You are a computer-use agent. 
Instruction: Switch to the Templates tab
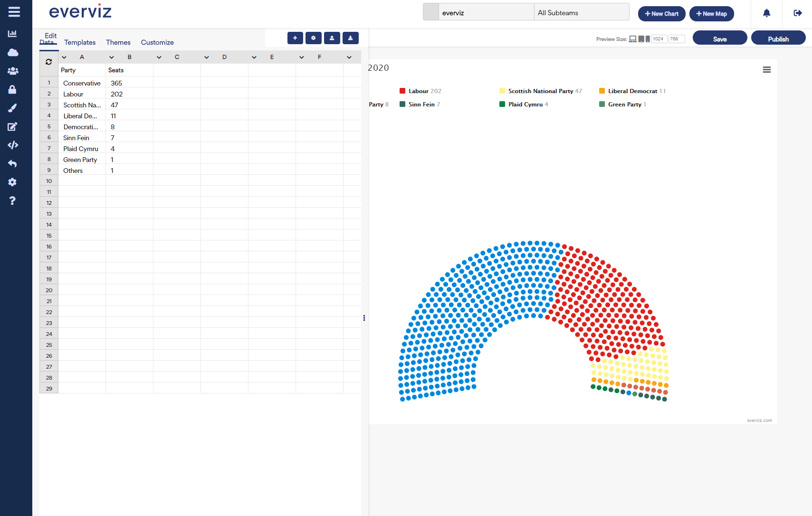coord(79,42)
